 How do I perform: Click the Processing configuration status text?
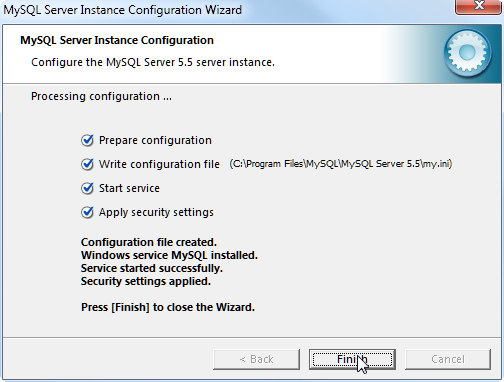click(x=101, y=96)
